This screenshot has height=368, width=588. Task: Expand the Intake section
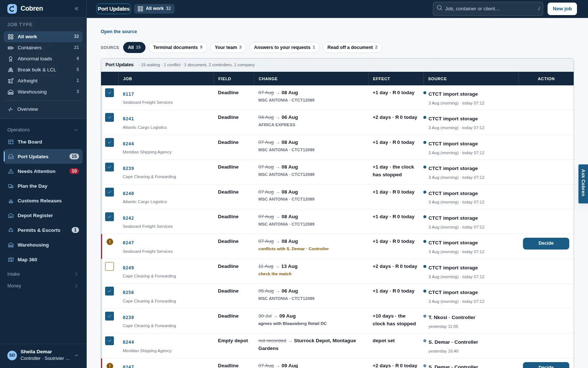[x=43, y=274]
